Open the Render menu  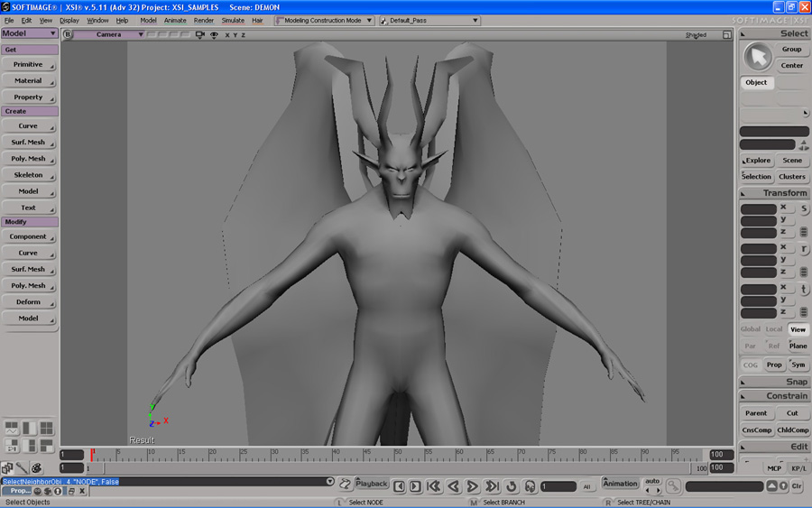coord(204,21)
